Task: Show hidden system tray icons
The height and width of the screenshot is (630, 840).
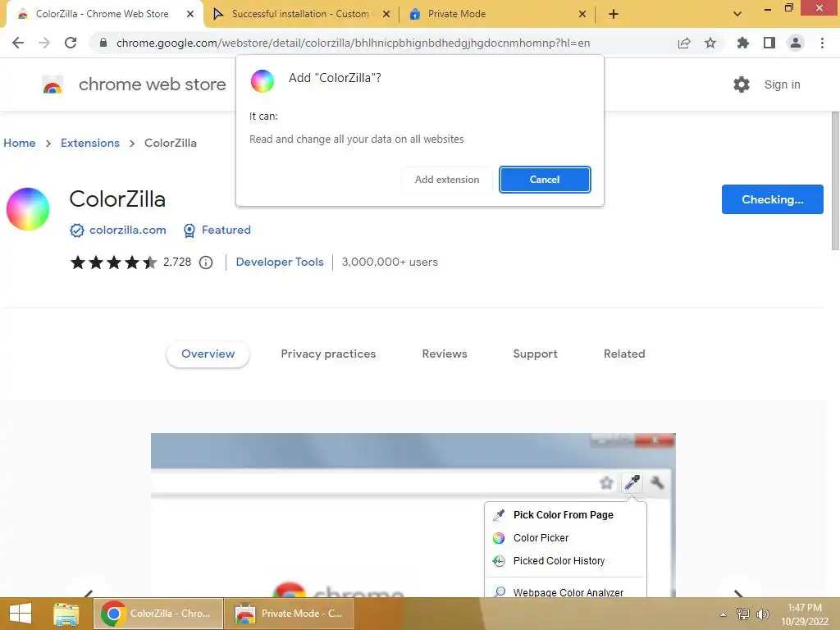Action: (x=724, y=614)
